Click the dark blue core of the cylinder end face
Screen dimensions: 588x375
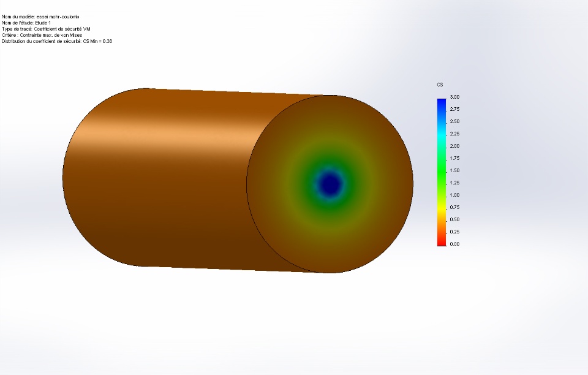[x=330, y=184]
